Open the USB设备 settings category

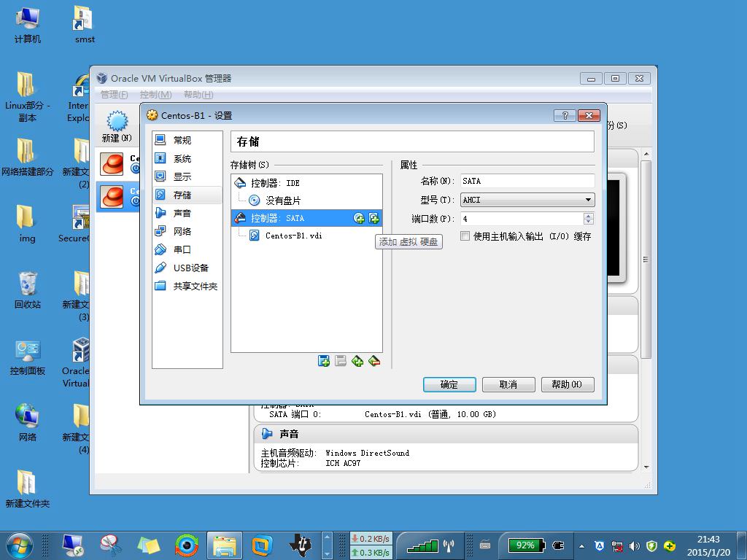pyautogui.click(x=187, y=268)
